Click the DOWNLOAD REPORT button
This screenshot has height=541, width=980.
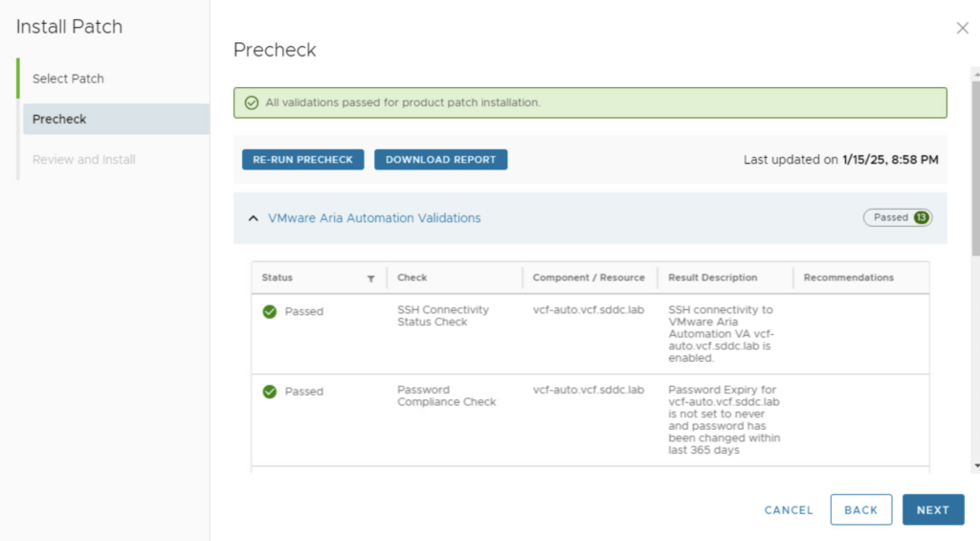tap(440, 160)
